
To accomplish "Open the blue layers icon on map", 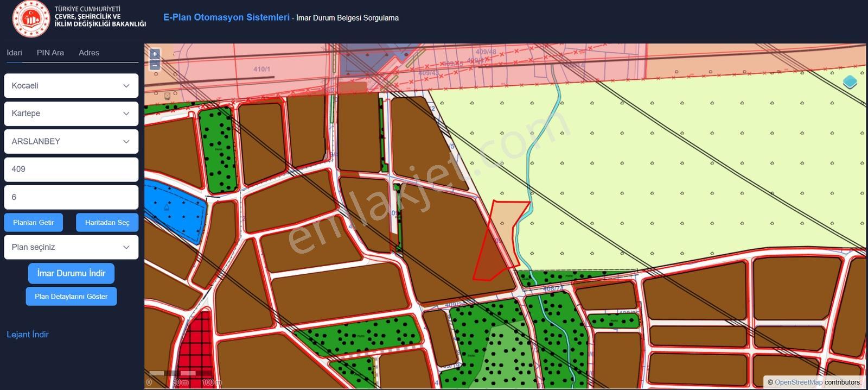I will point(850,82).
